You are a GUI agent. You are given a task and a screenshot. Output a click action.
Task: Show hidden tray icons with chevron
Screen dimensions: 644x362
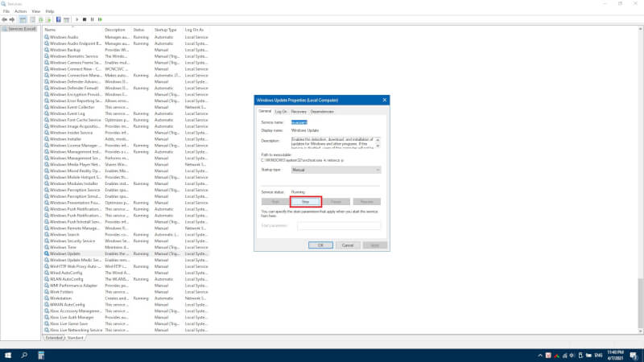coord(540,356)
